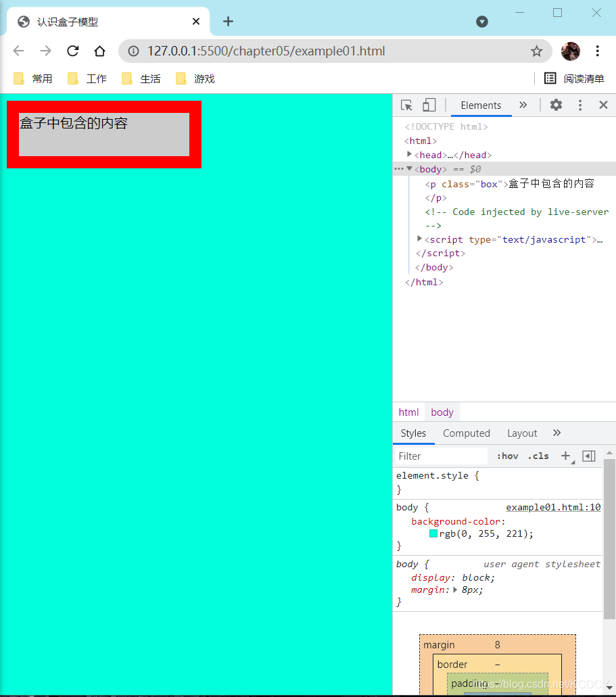The image size is (616, 697).
Task: Open body node actions ellipsis
Action: [x=399, y=169]
